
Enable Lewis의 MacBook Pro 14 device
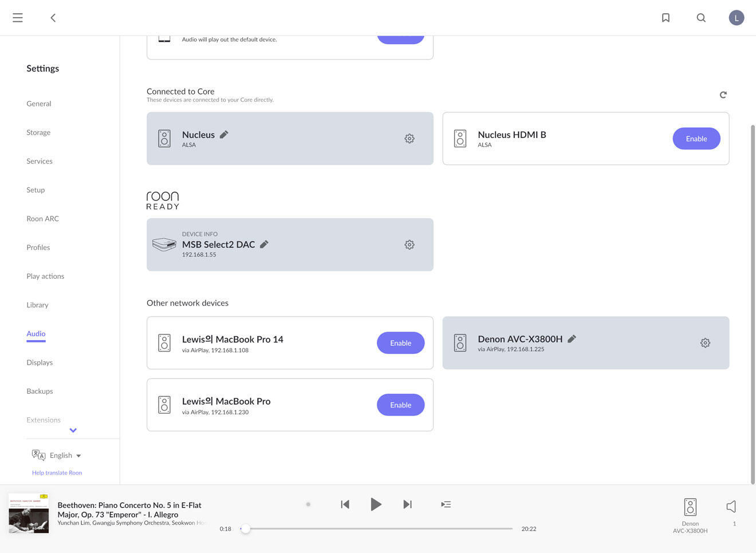401,343
